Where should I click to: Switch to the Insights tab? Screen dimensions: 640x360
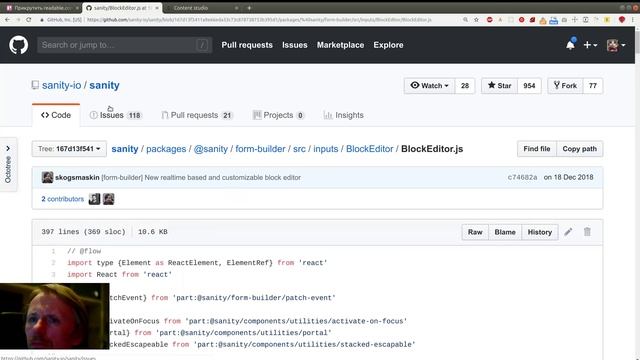coord(343,115)
